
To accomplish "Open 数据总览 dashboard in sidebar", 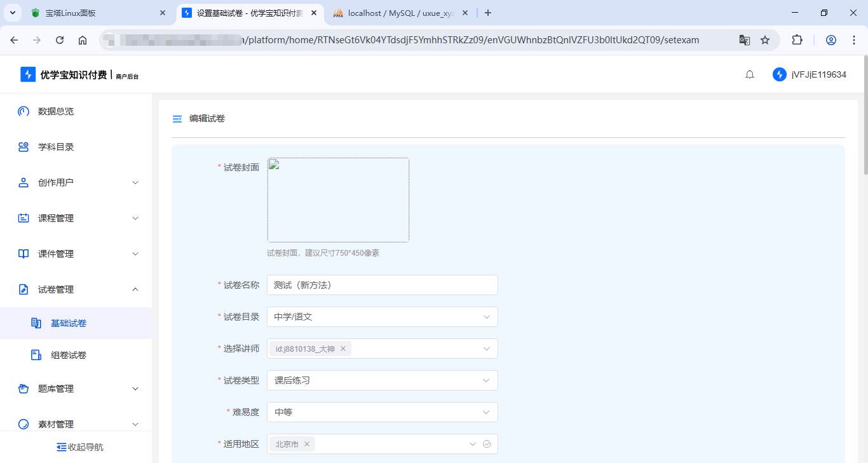I will (56, 111).
